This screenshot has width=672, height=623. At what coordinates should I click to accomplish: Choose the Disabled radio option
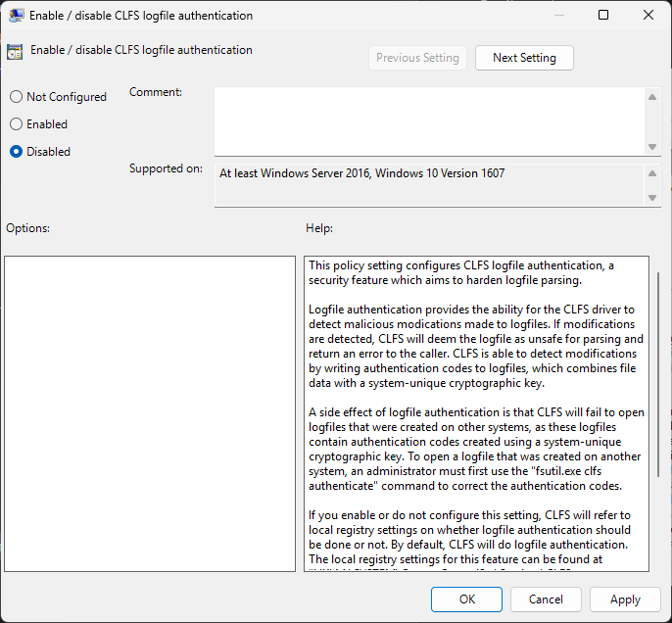tap(16, 152)
